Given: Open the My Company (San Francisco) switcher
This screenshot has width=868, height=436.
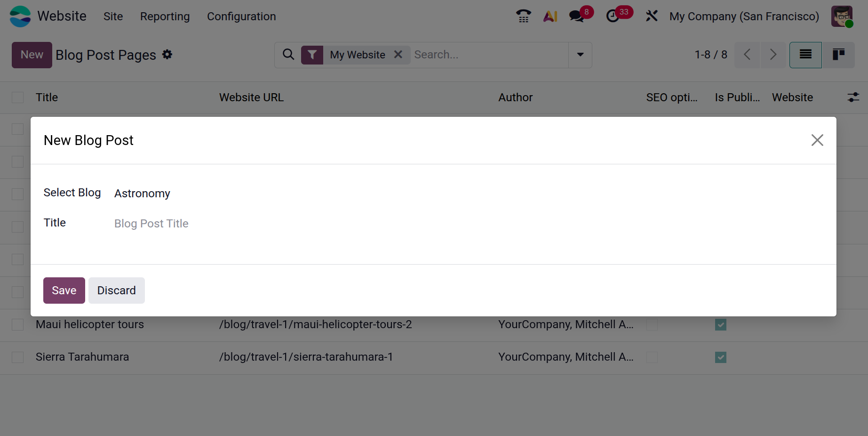Looking at the screenshot, I should pos(744,16).
